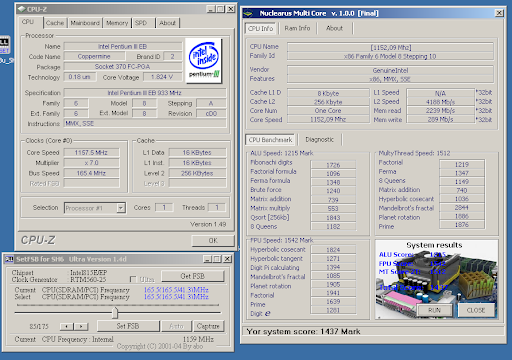
Task: Click the Core Speed 1157.5 MHz field
Action: (x=91, y=153)
